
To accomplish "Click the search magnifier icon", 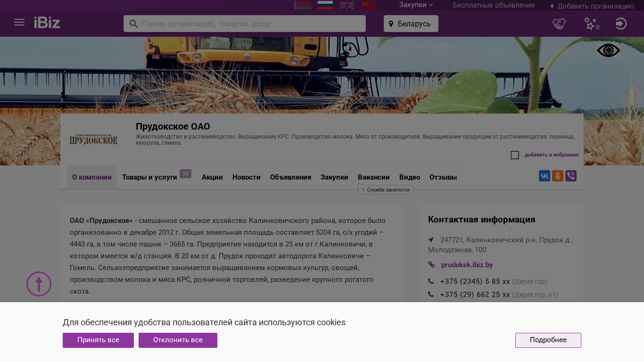I will point(133,24).
